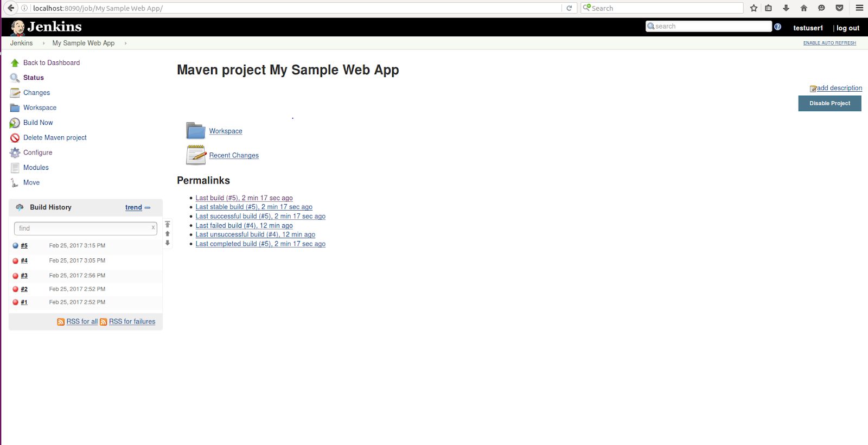Screen dimensions: 868x445
Task: Collapse the build history trend toggle
Action: 148,208
